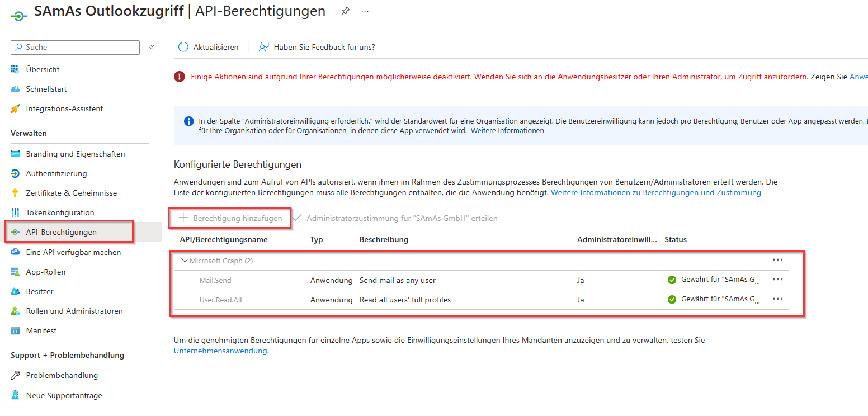The image size is (868, 416).
Task: Click the Problembehandlung wrench icon
Action: pos(15,375)
